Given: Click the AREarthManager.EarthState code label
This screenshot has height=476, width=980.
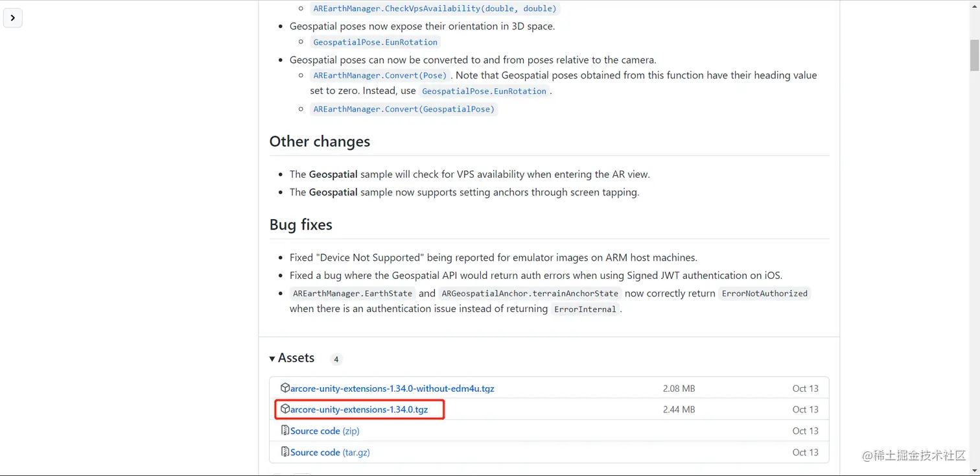Looking at the screenshot, I should point(353,294).
